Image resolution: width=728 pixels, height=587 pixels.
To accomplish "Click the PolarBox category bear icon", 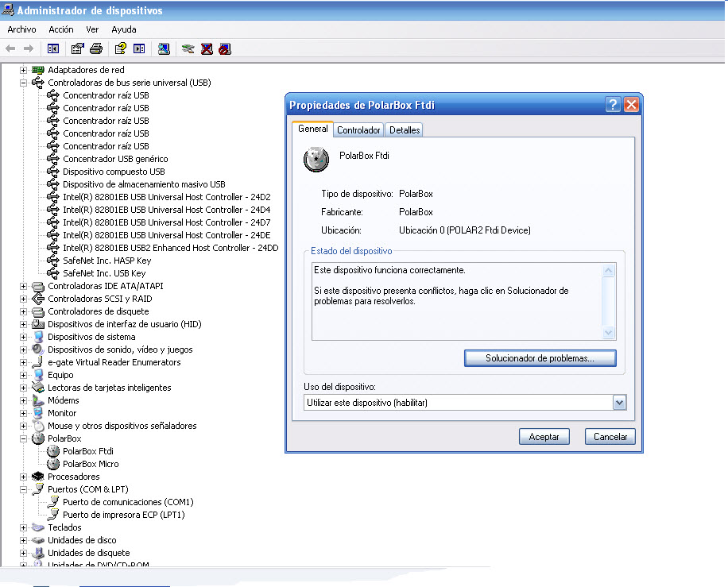I will click(x=38, y=438).
